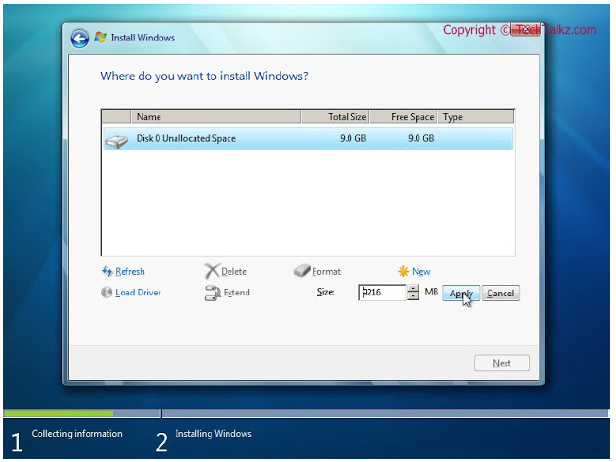Image resolution: width=616 pixels, height=462 pixels.
Task: Click the Format link text
Action: pyautogui.click(x=326, y=271)
